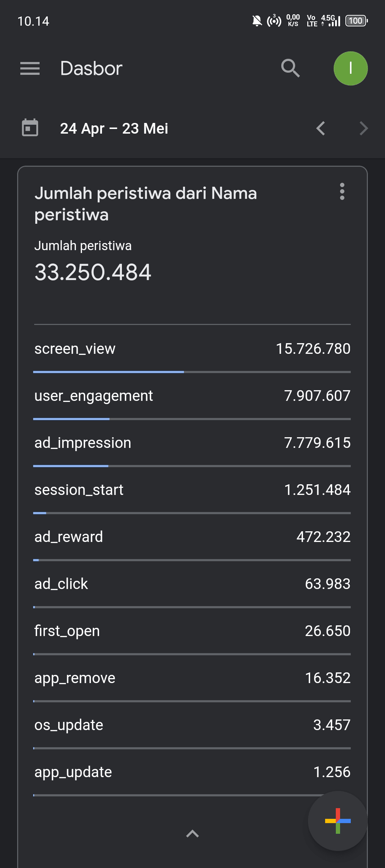Open the ad_impression event entry
The height and width of the screenshot is (868, 385).
(192, 443)
